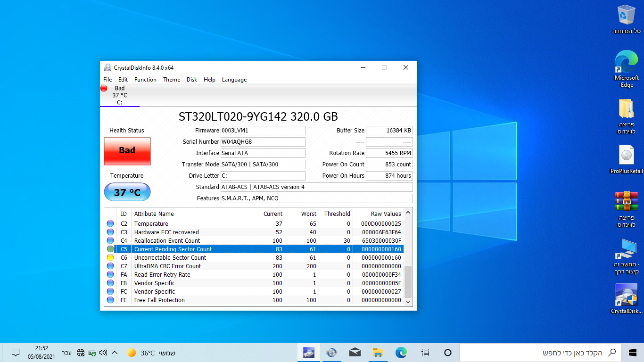Viewport: 644px width, 362px height.
Task: Select the yellow folder desktop icon
Action: [627, 116]
